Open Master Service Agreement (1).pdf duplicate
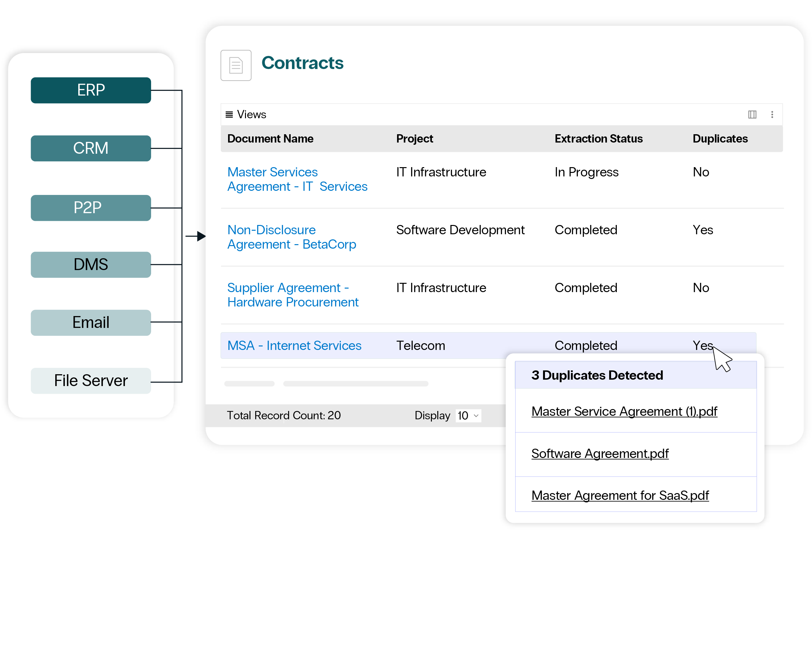Viewport: 812px width, 666px height. pyautogui.click(x=624, y=411)
